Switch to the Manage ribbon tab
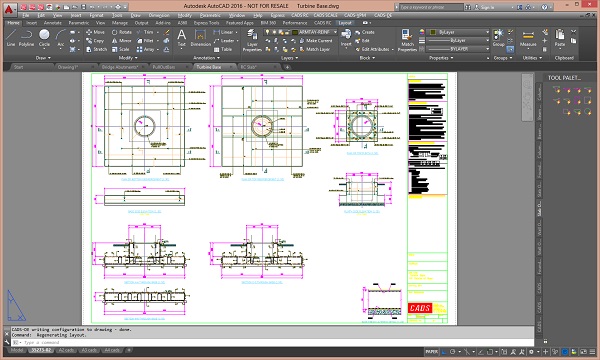 (x=120, y=23)
